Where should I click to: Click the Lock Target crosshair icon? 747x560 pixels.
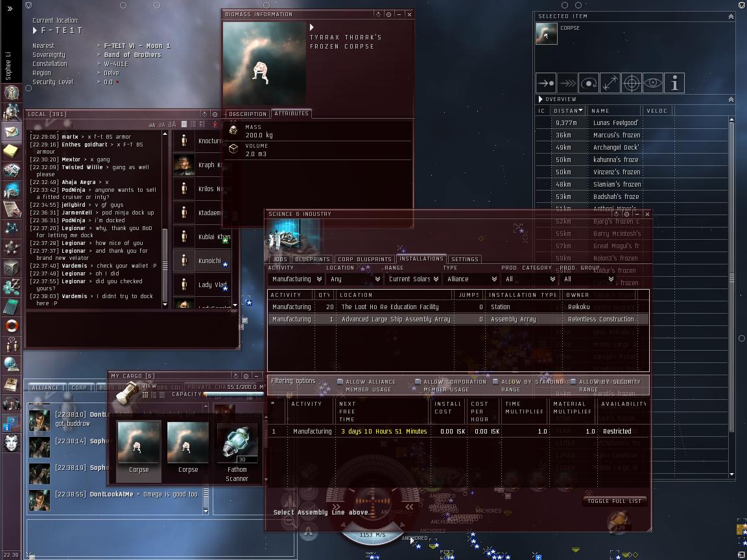(x=632, y=84)
